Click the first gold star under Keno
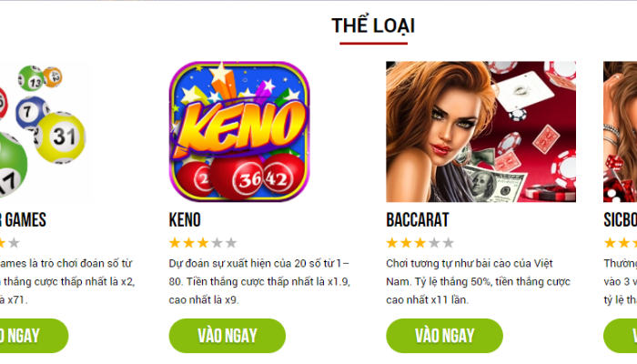 click(175, 243)
